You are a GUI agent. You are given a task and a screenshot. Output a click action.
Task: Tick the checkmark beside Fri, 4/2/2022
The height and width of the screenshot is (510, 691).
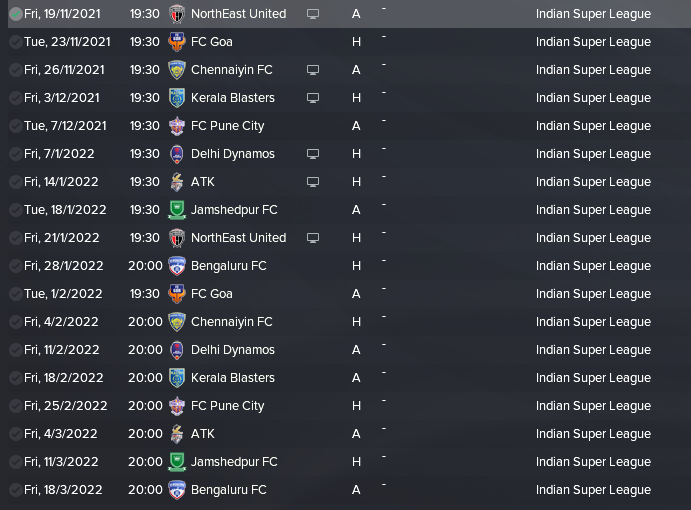pos(16,322)
